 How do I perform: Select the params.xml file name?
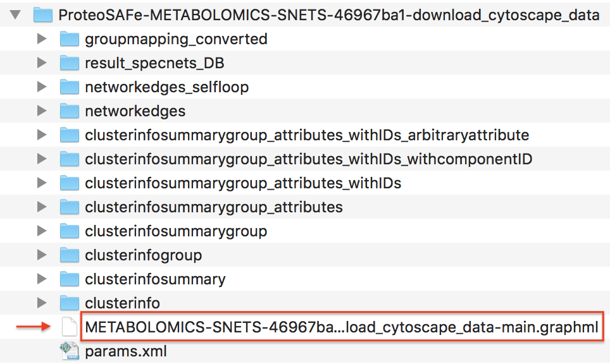tap(126, 351)
